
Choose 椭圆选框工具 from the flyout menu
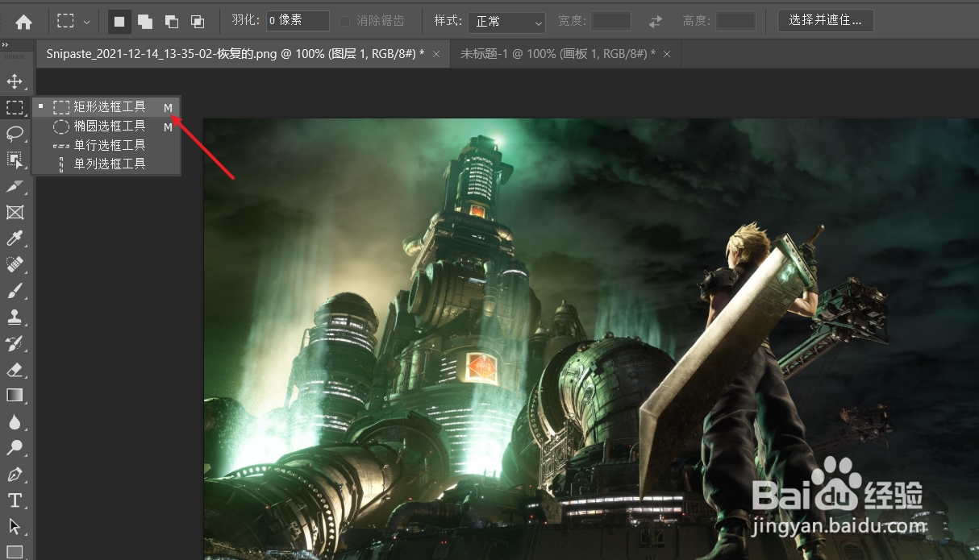pos(106,127)
